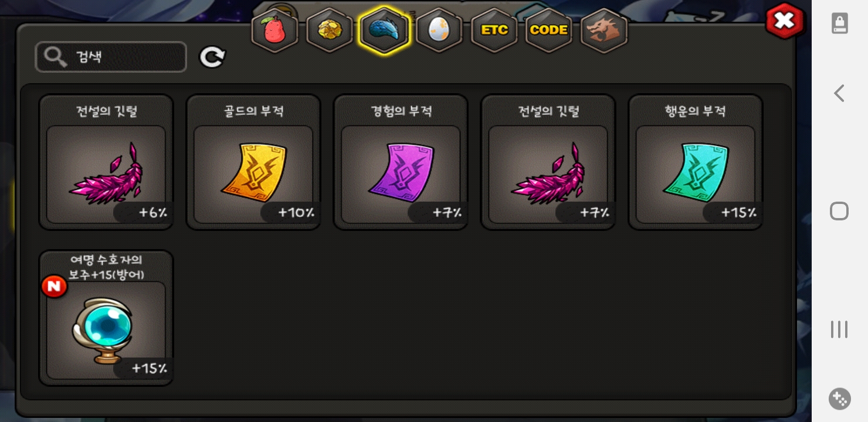
Task: Tap the Android back arrow
Action: [x=839, y=93]
